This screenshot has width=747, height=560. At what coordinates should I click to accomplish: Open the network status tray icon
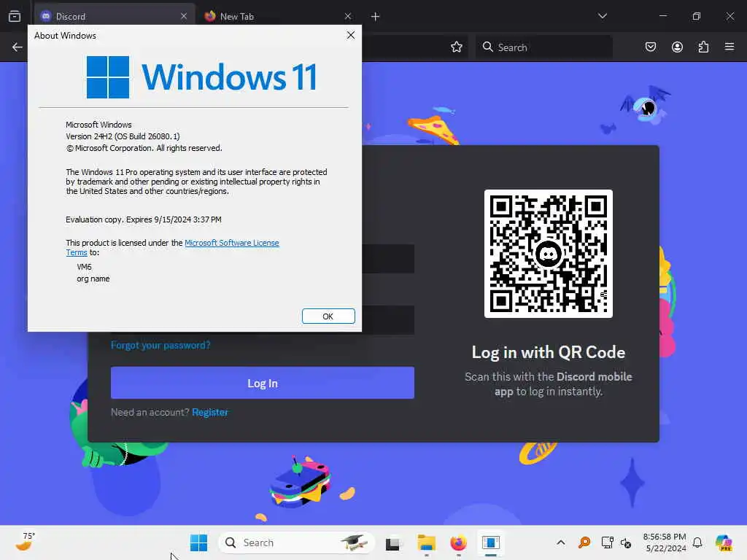[607, 542]
